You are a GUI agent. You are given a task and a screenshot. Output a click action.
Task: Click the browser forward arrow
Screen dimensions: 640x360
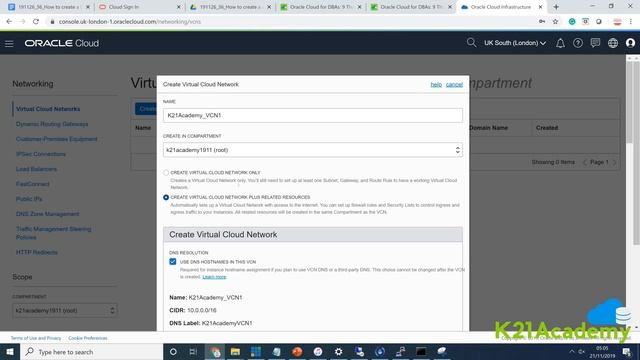click(22, 22)
